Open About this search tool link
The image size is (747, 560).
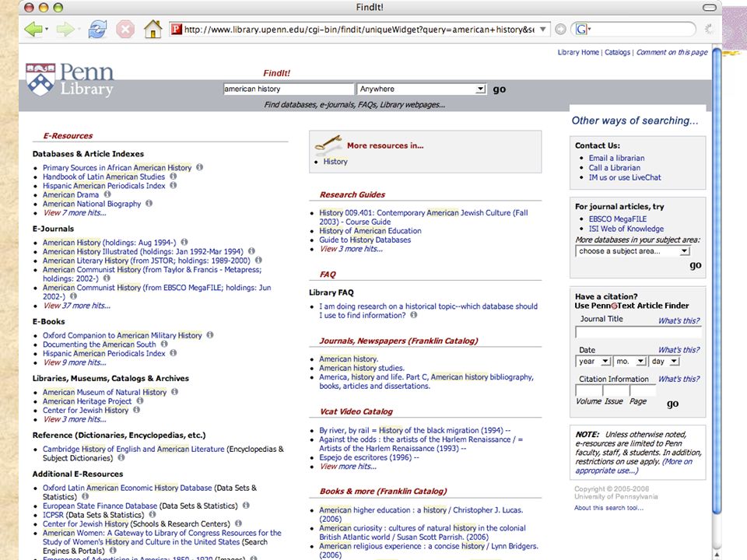(608, 508)
